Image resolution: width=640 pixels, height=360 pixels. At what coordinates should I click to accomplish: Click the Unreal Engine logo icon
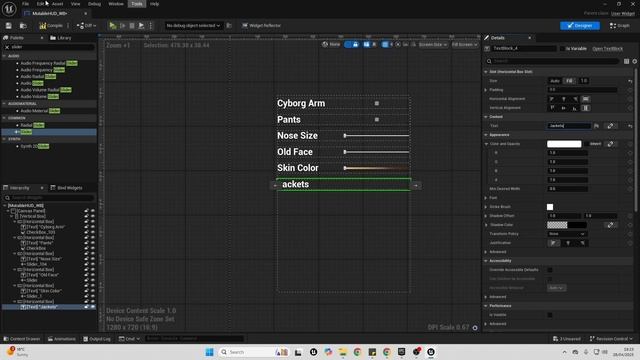[x=9, y=9]
